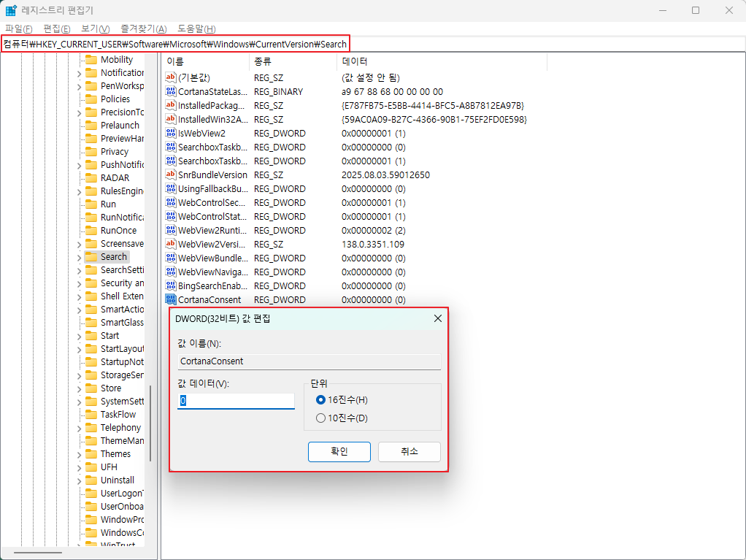Image resolution: width=746 pixels, height=560 pixels.
Task: Click the RADAR folder icon
Action: pyautogui.click(x=91, y=178)
